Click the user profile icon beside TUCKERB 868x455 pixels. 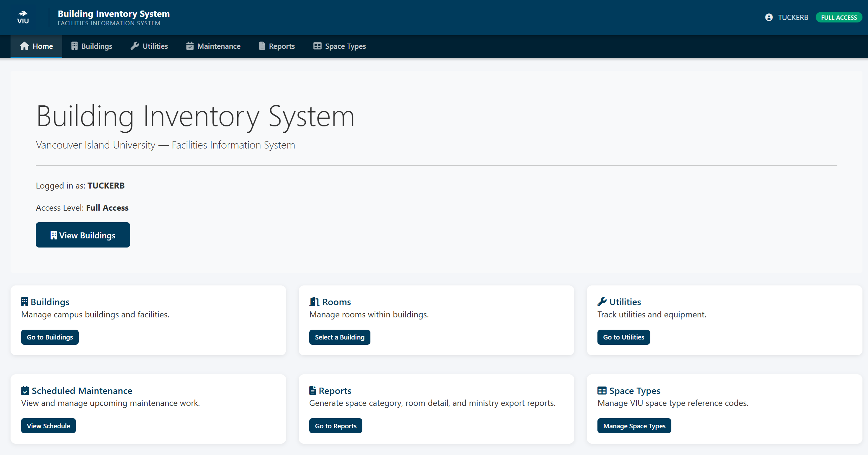pos(770,17)
